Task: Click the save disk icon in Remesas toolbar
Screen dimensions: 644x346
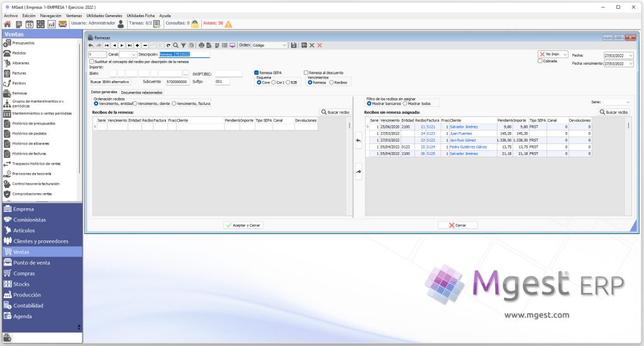Action: pos(294,45)
